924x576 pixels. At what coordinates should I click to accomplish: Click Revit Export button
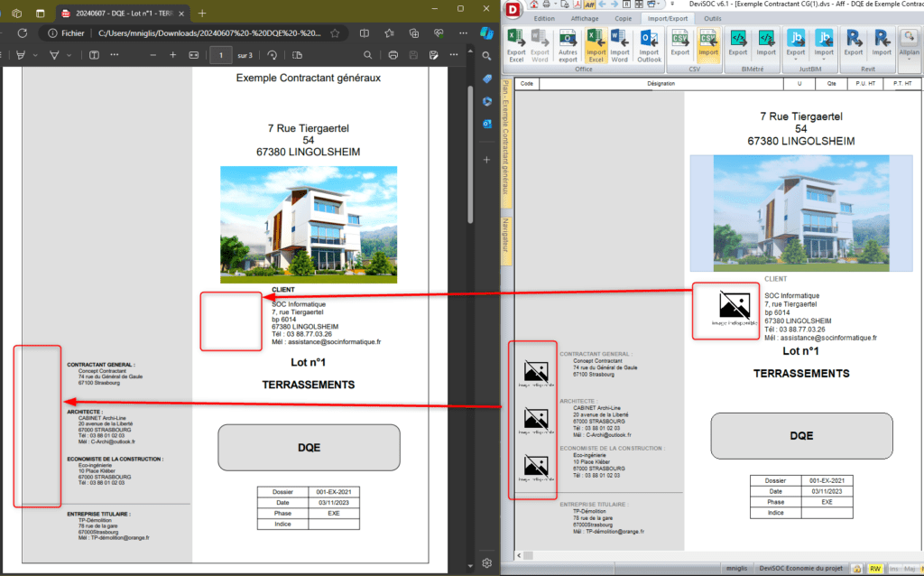point(854,42)
